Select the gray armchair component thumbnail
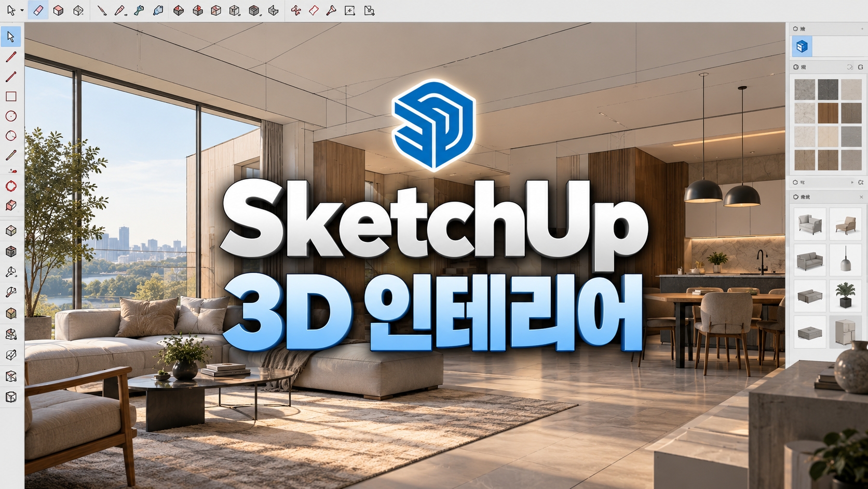The height and width of the screenshot is (489, 868). [x=810, y=224]
